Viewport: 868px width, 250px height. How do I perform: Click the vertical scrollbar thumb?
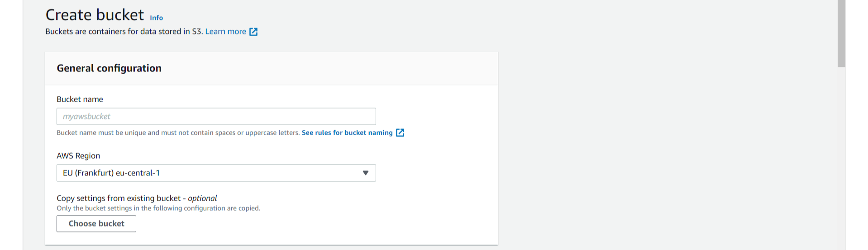(841, 33)
